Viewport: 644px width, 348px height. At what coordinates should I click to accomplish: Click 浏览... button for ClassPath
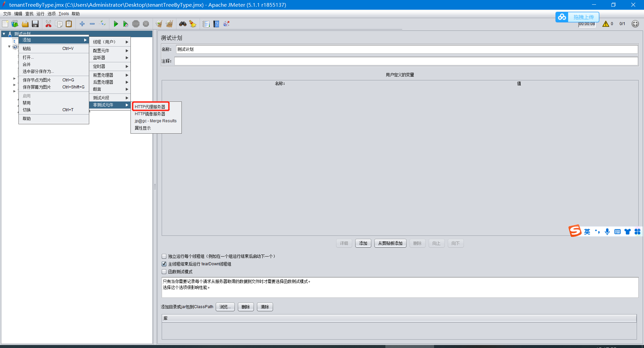tap(225, 307)
